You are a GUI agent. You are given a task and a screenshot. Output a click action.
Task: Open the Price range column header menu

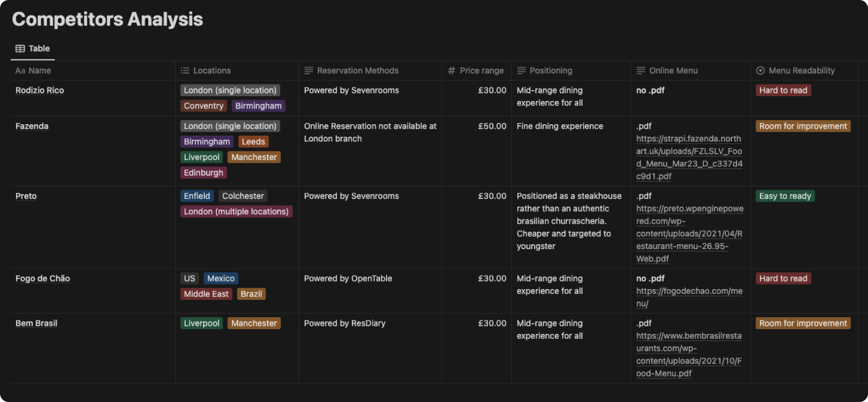[481, 71]
